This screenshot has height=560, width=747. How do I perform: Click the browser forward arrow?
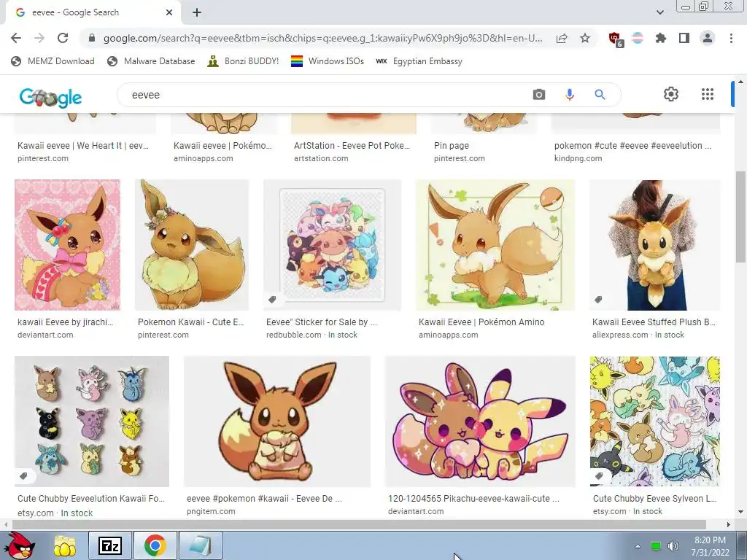pos(39,38)
